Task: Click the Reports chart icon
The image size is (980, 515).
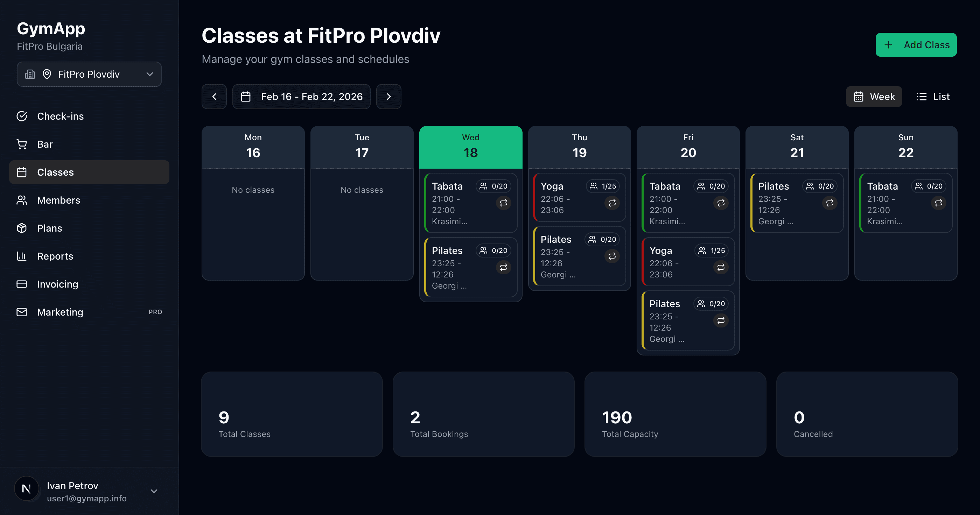Action: click(22, 256)
